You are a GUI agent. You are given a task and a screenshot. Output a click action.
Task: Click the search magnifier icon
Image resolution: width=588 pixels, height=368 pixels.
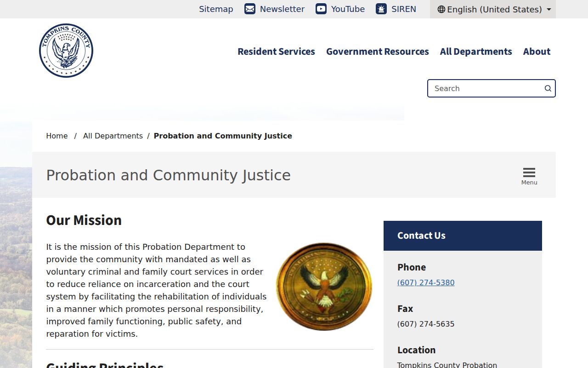pos(548,88)
